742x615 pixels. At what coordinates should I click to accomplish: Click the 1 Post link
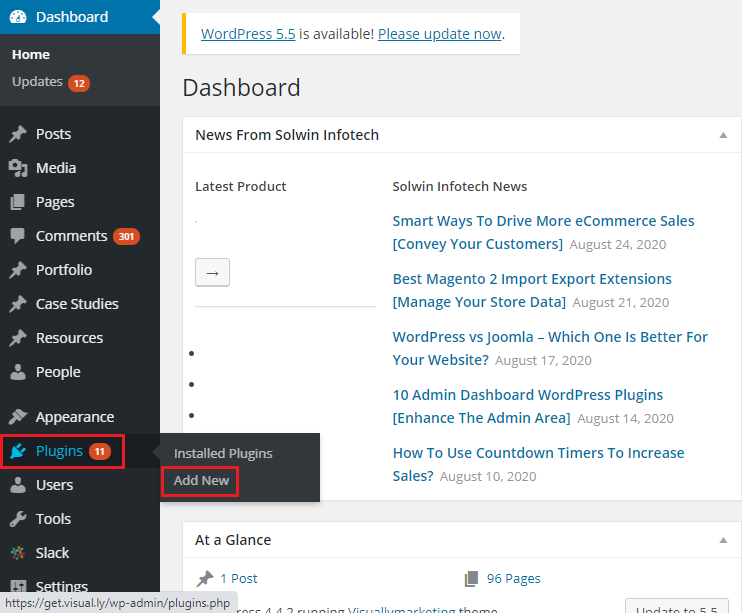[239, 579]
